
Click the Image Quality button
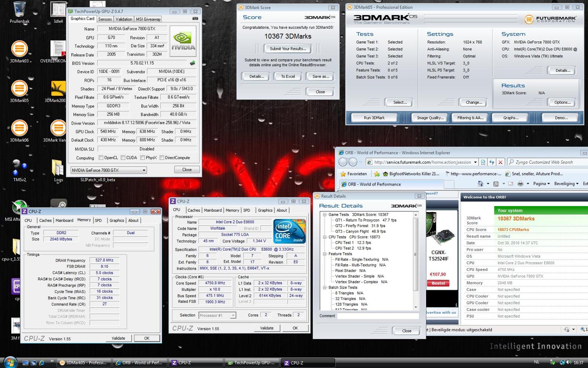(x=430, y=118)
